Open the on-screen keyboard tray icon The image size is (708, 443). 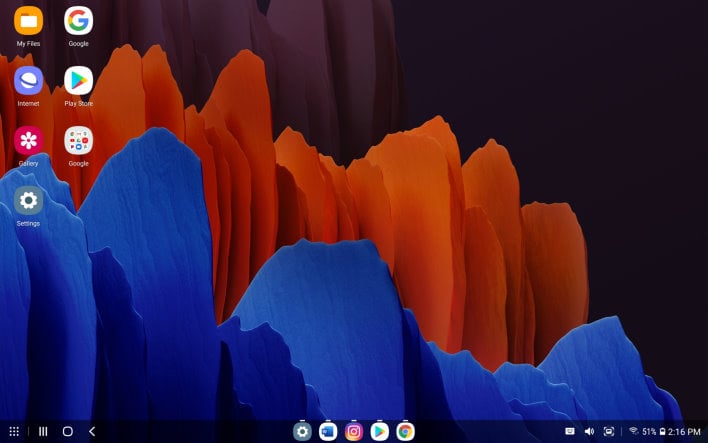coord(570,431)
